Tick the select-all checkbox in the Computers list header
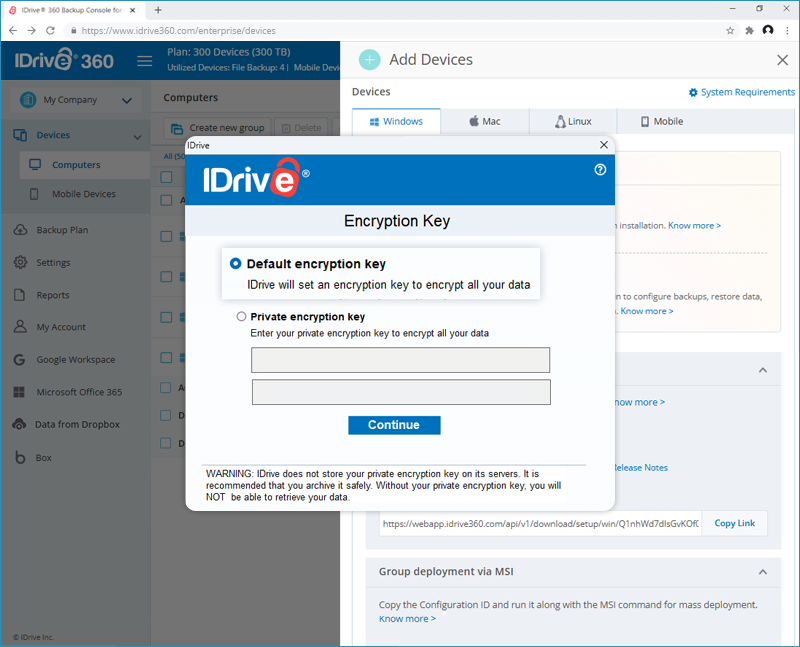 (x=166, y=177)
